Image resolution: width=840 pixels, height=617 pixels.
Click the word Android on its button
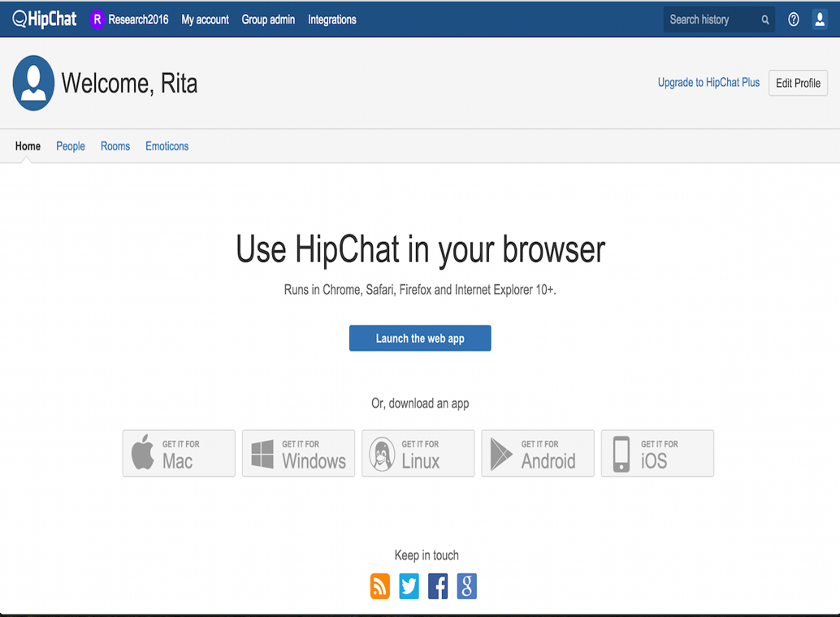pyautogui.click(x=548, y=461)
